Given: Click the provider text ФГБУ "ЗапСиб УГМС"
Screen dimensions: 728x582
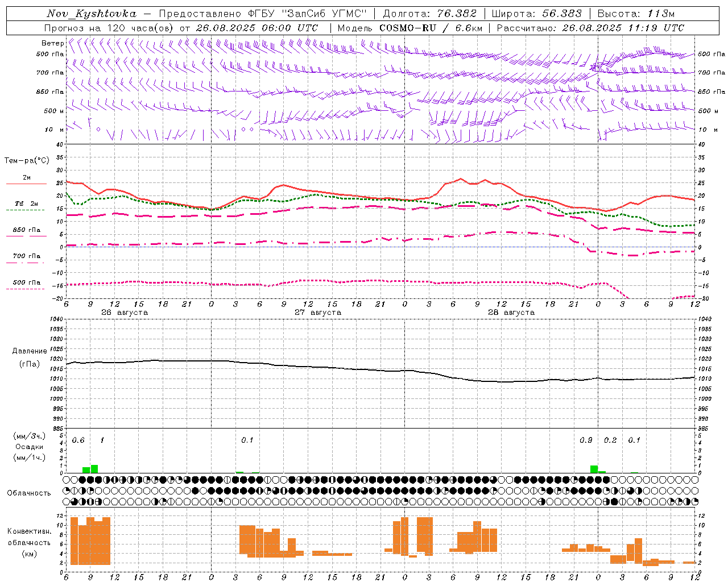Looking at the screenshot, I should pyautogui.click(x=307, y=14).
